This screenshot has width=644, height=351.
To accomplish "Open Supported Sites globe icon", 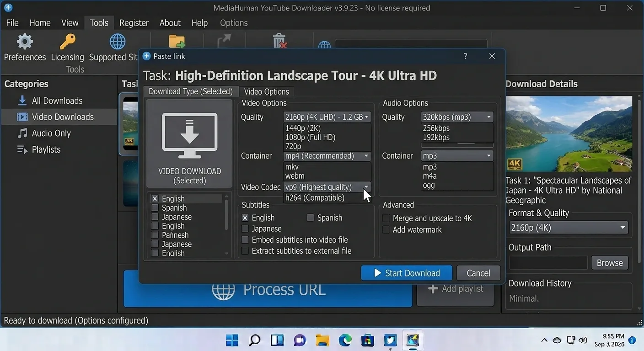I will (x=118, y=42).
